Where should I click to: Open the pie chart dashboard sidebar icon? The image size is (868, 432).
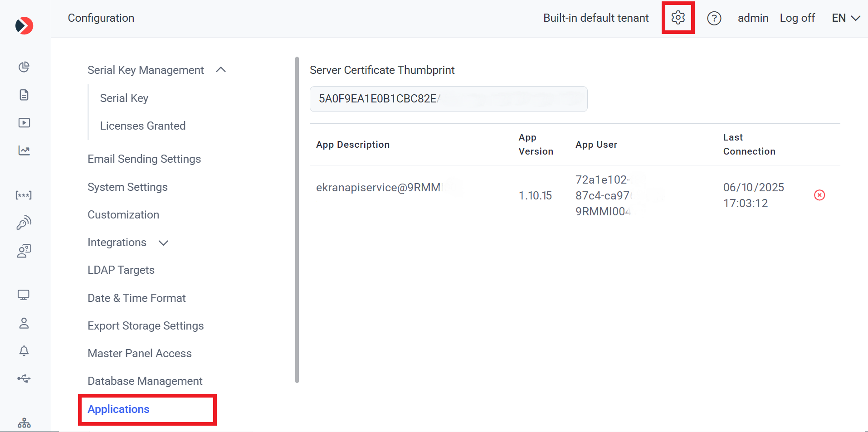click(x=24, y=67)
